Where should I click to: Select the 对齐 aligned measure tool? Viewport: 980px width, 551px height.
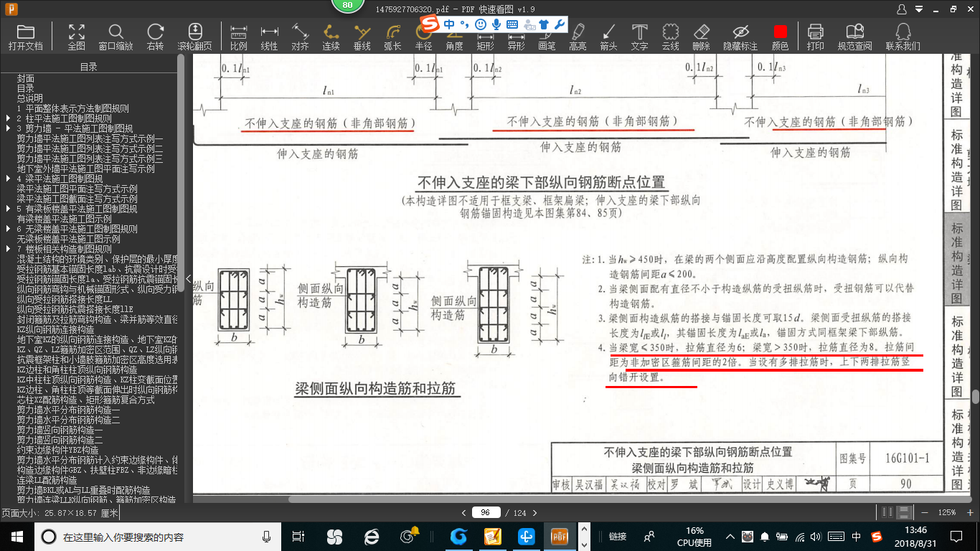(x=301, y=37)
